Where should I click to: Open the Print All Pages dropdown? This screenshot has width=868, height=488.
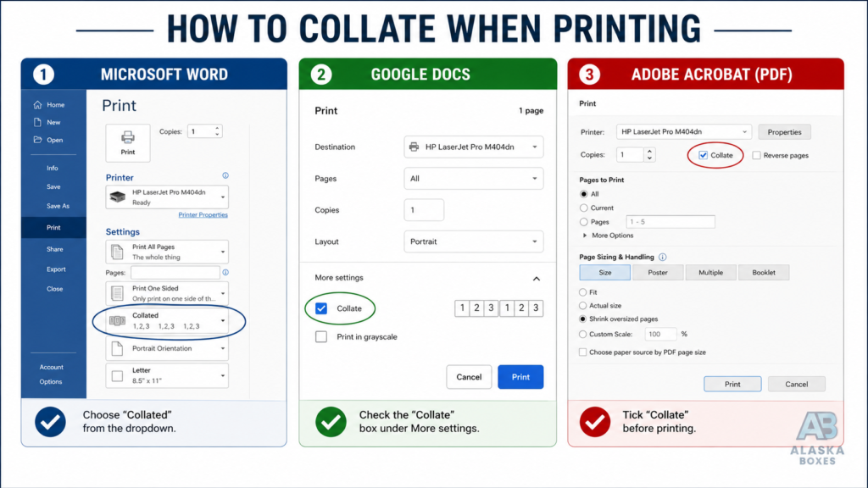[167, 252]
